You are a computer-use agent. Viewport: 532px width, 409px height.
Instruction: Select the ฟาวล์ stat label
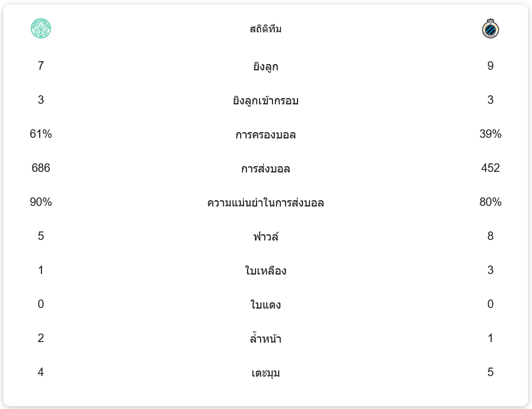(x=266, y=237)
